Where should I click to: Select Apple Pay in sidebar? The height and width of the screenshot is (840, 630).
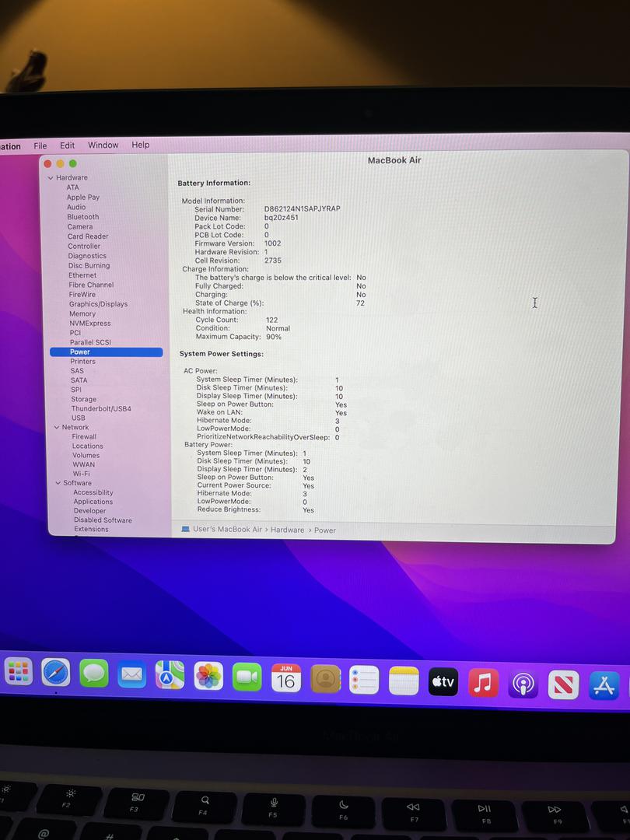pos(83,197)
